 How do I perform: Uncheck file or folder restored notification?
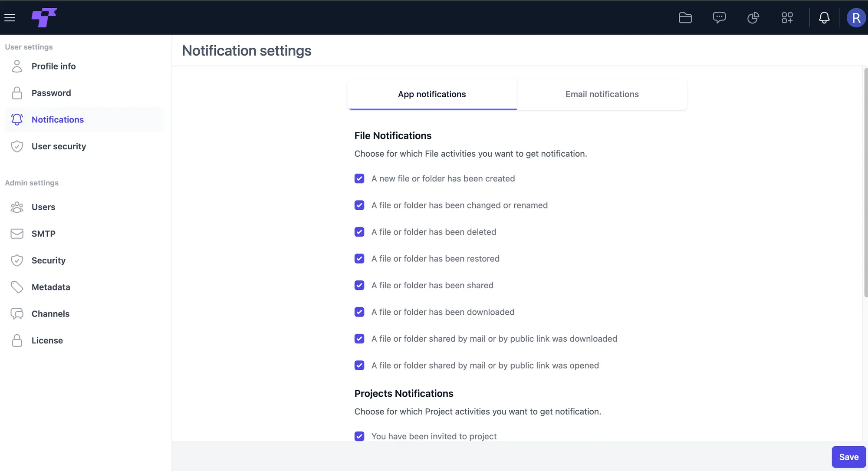point(359,258)
